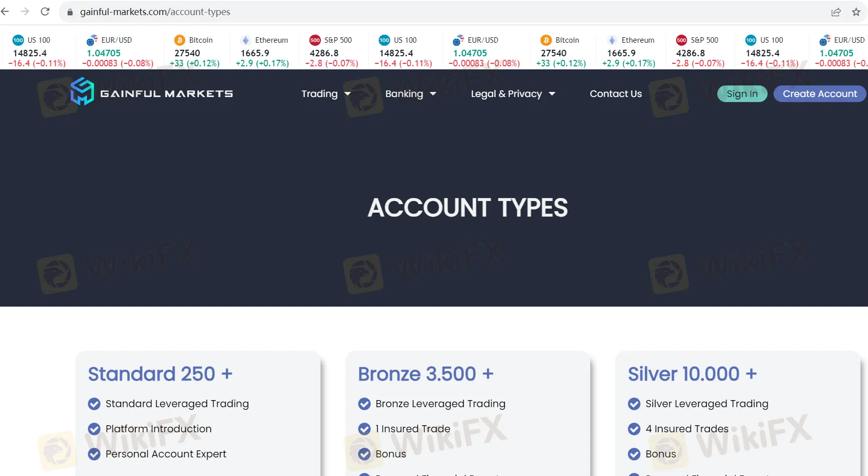Click the address bar URL field
Viewport: 868px width, 476px height.
pos(442,12)
